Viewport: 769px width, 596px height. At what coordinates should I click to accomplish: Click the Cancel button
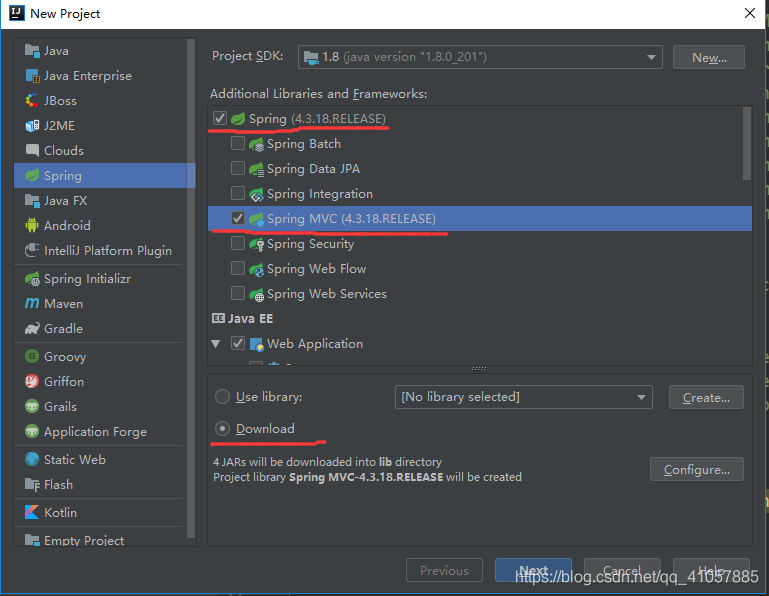622,570
